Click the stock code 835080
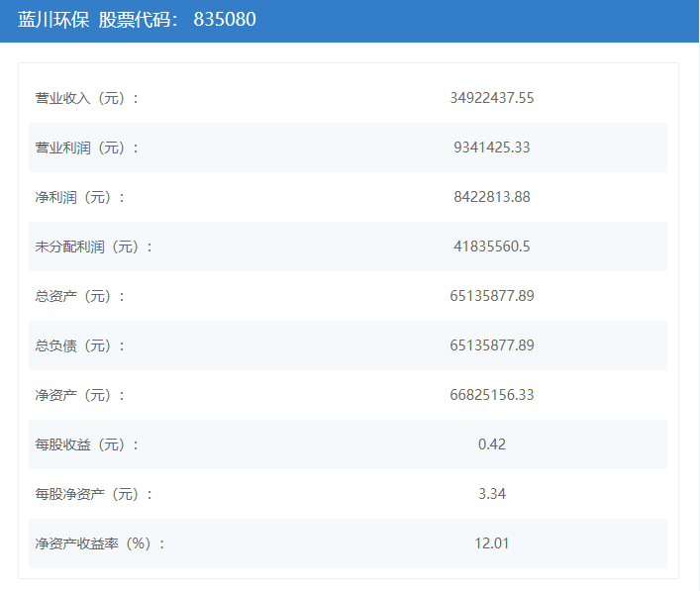The width and height of the screenshot is (700, 591). point(232,19)
